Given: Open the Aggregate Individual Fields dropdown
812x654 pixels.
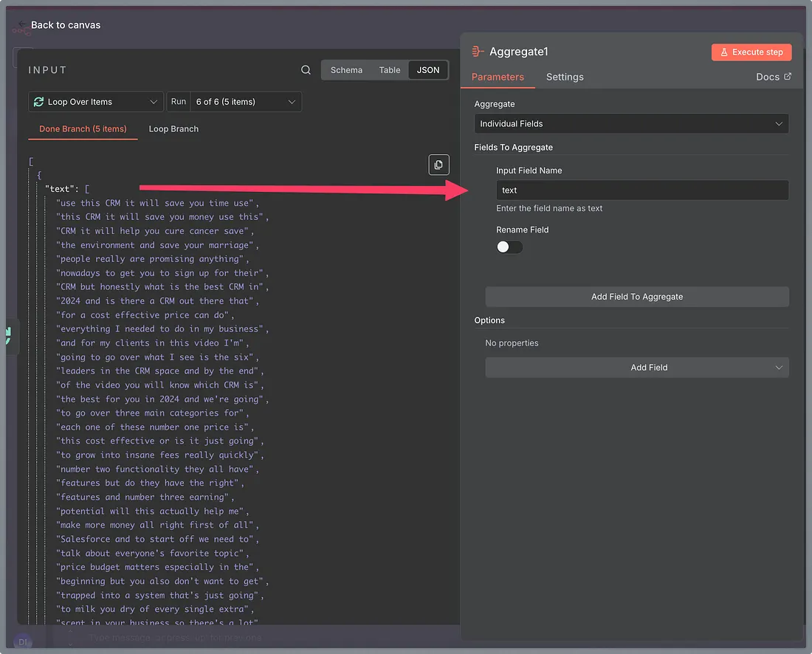Looking at the screenshot, I should coord(631,124).
